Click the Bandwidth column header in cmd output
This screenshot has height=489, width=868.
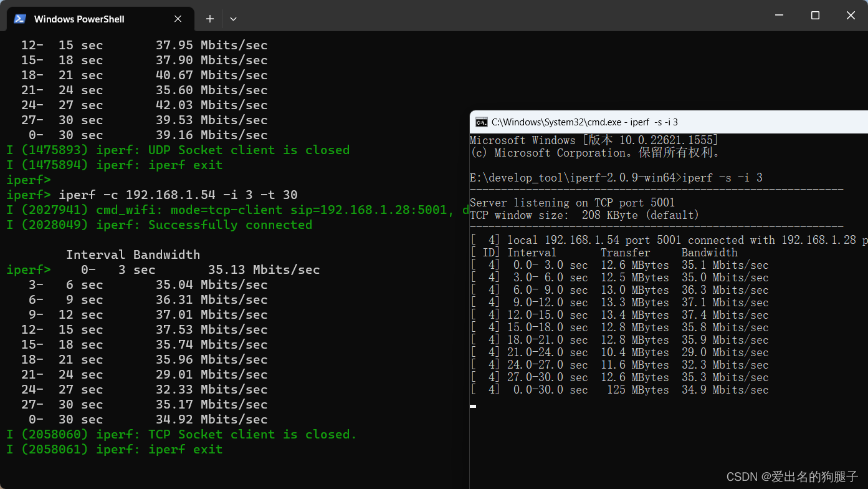click(709, 252)
